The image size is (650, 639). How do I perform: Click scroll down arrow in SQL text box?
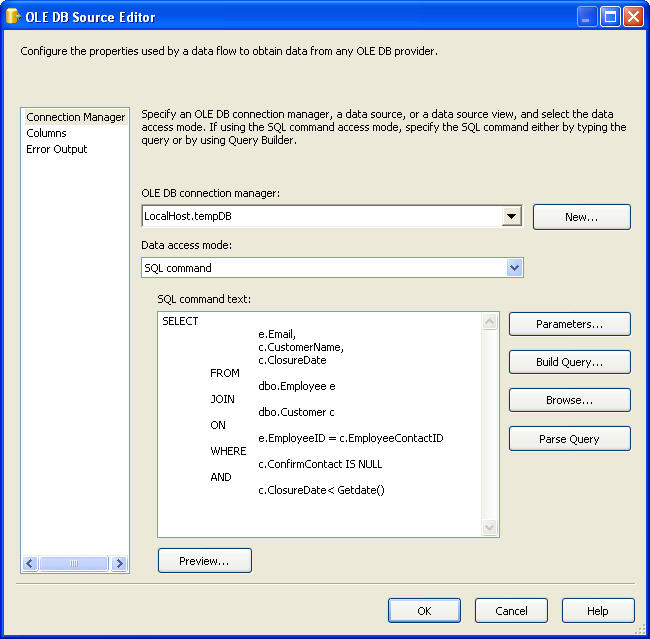[490, 527]
